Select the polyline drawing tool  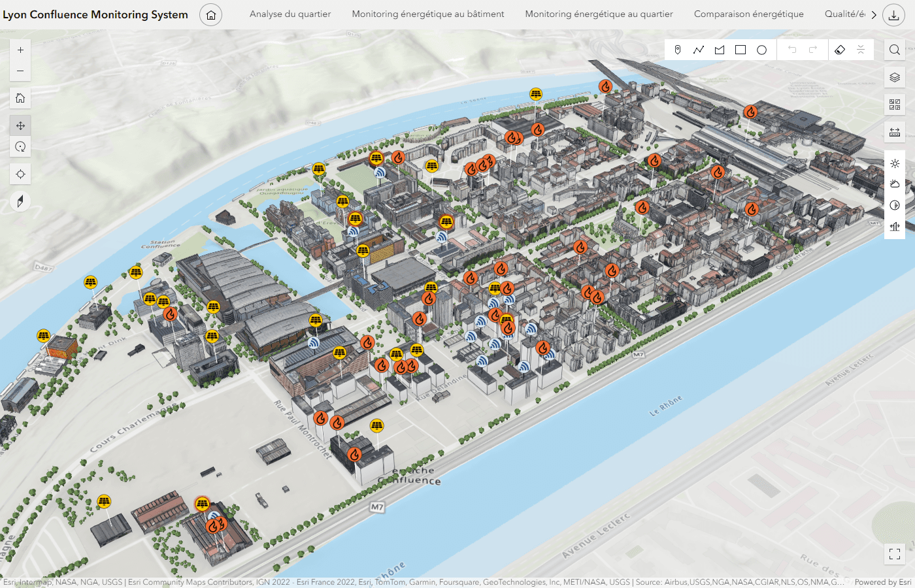(699, 50)
